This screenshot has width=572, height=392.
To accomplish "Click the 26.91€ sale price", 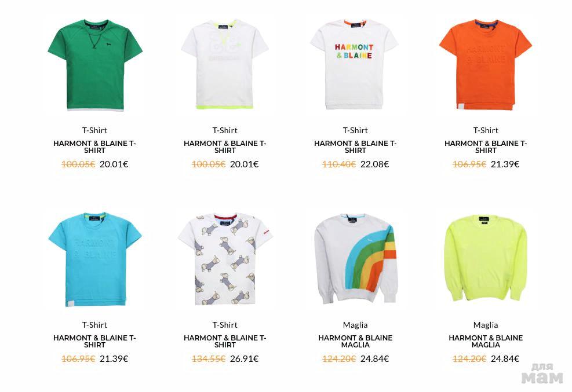I will (x=244, y=359).
